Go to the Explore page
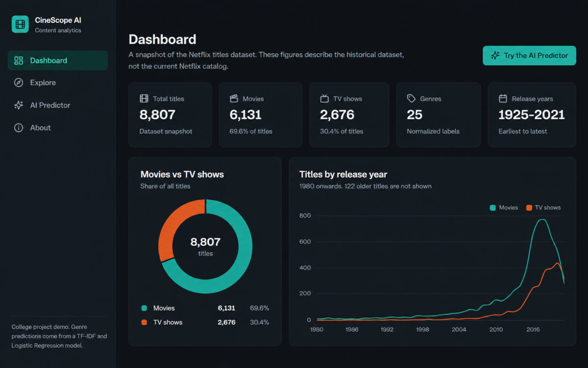The image size is (588, 368). (58, 83)
